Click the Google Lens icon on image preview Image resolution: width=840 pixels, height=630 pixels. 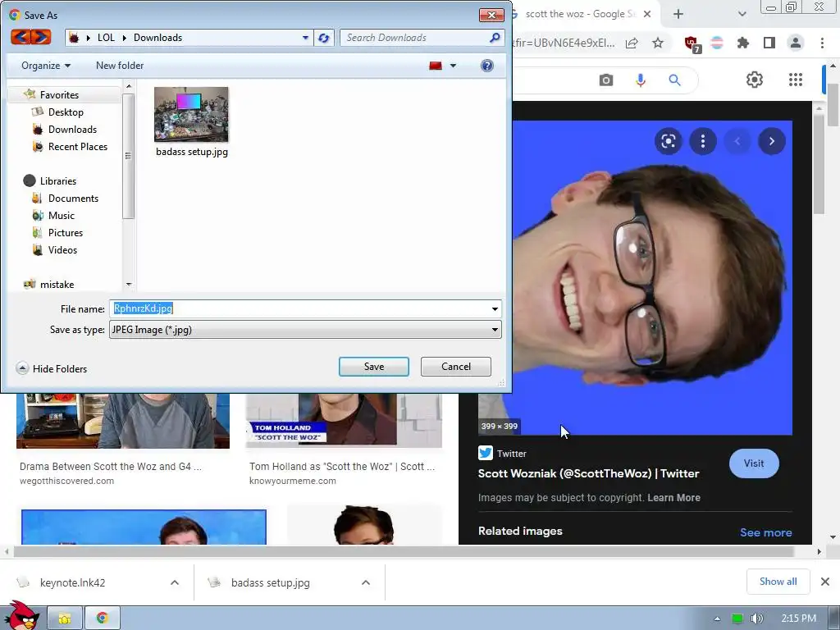(x=668, y=141)
